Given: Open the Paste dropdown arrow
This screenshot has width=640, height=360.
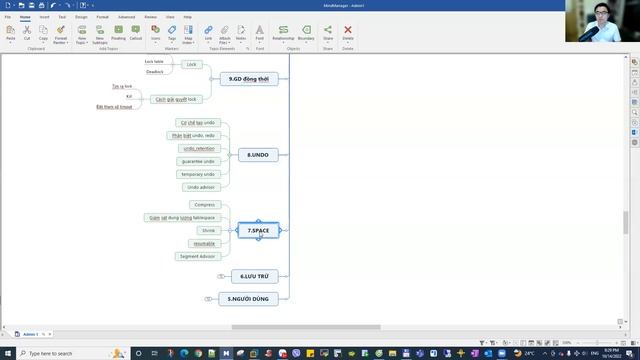Looking at the screenshot, I should [x=11, y=42].
